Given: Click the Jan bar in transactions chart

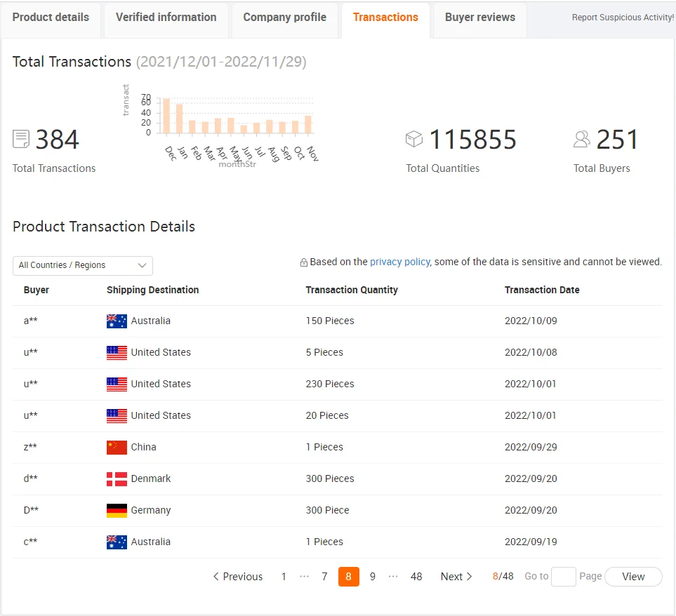Looking at the screenshot, I should coord(179,119).
